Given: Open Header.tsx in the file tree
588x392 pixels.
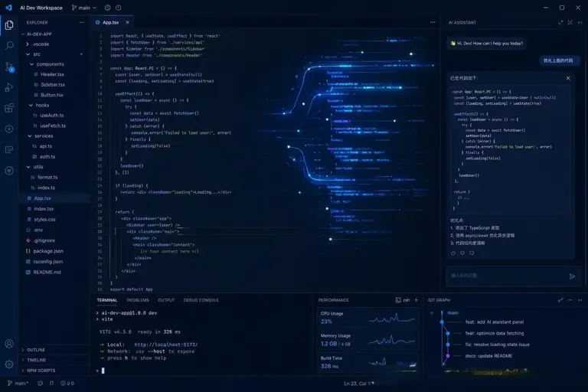Looking at the screenshot, I should (52, 75).
